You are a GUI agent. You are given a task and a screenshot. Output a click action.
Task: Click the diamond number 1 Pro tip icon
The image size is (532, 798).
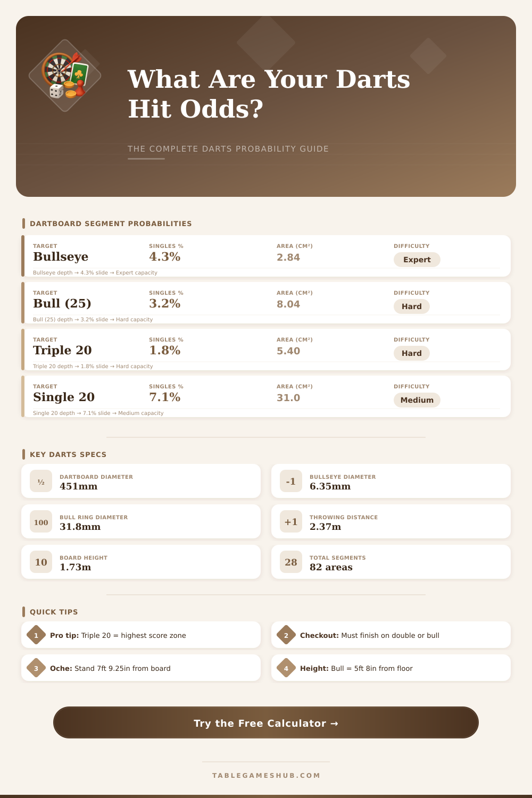[36, 635]
